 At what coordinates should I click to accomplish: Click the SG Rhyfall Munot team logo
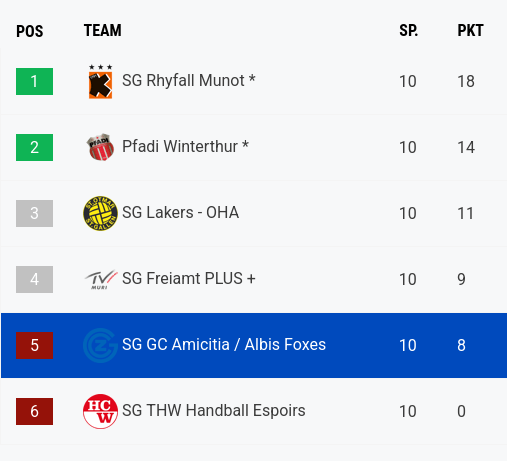click(x=100, y=82)
